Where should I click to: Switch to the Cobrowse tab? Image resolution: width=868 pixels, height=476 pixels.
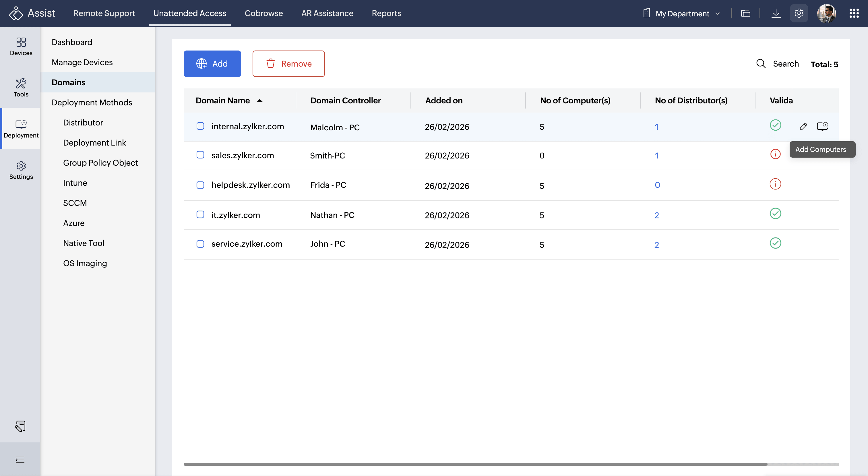[x=263, y=13]
